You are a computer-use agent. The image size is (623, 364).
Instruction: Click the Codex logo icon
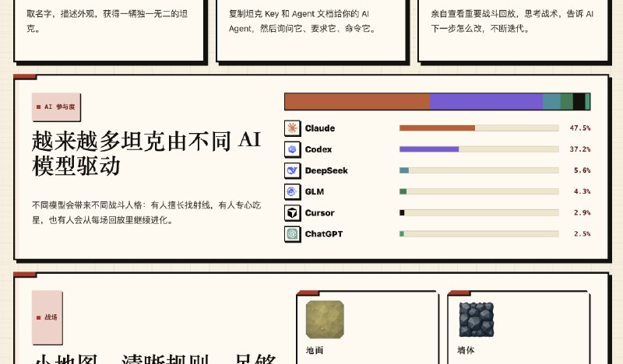pos(293,149)
